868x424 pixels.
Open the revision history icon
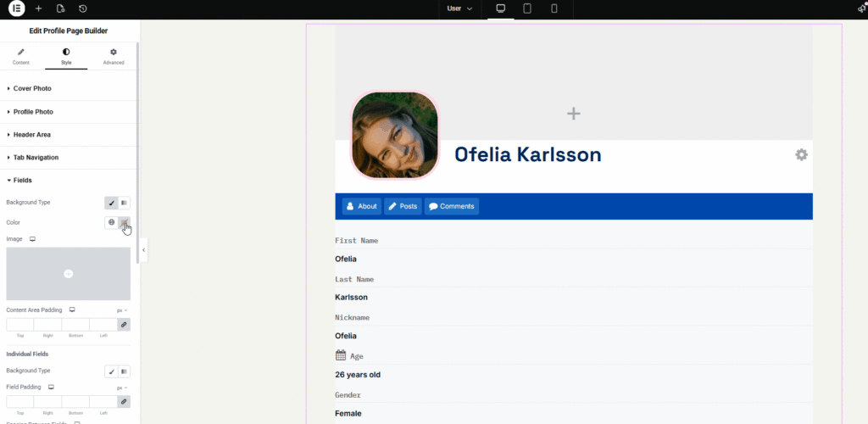point(82,8)
